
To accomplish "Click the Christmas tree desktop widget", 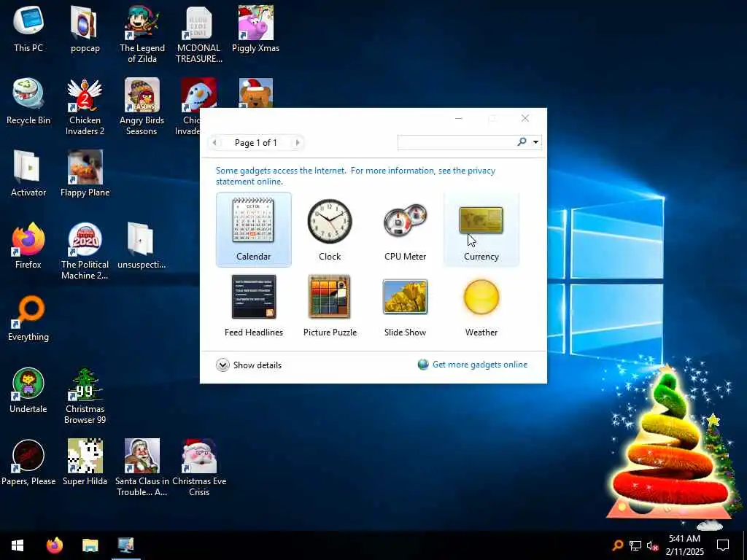I will (x=671, y=443).
